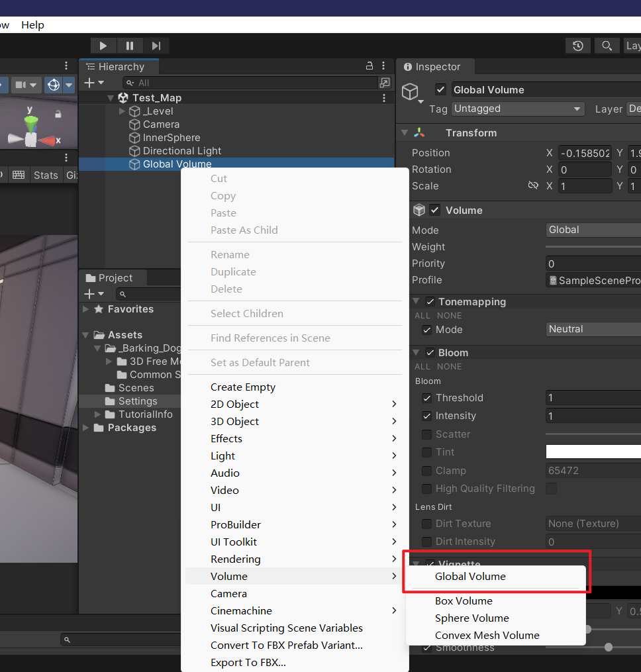Click the Position X input field
Viewport: 641px width, 672px height.
[585, 153]
